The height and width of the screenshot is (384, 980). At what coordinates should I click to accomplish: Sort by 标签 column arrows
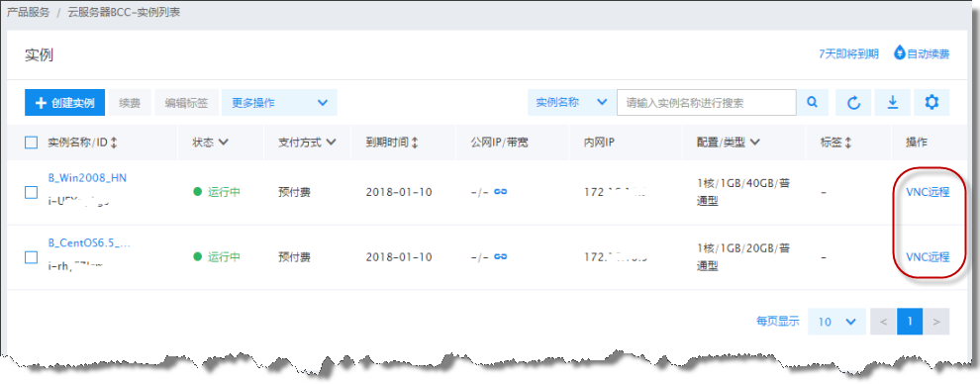tap(848, 143)
